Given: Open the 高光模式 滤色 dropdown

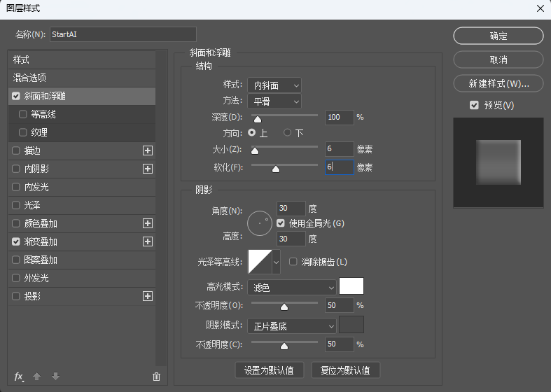Looking at the screenshot, I should (292, 288).
